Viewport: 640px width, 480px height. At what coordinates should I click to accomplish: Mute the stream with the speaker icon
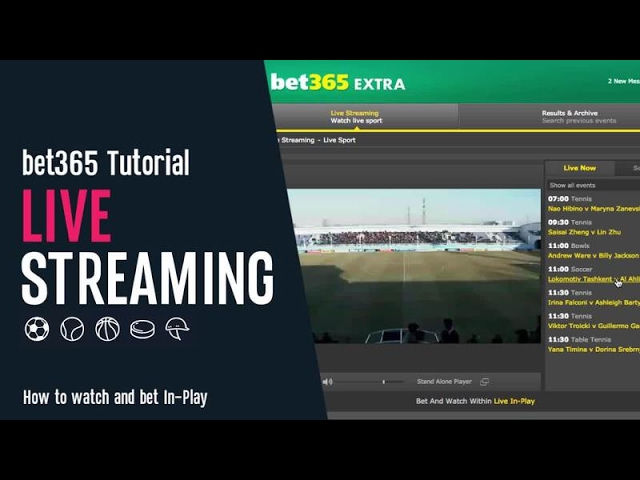coord(327,382)
